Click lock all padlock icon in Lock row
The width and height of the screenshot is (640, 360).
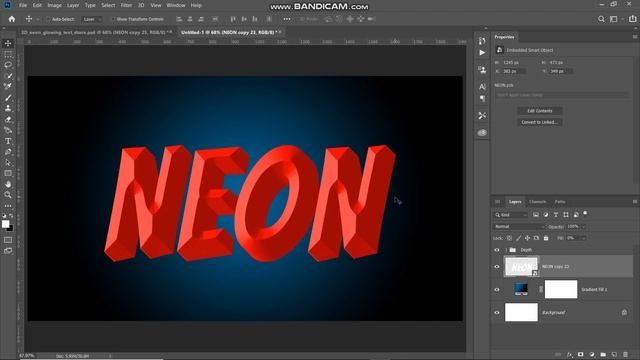tap(546, 238)
